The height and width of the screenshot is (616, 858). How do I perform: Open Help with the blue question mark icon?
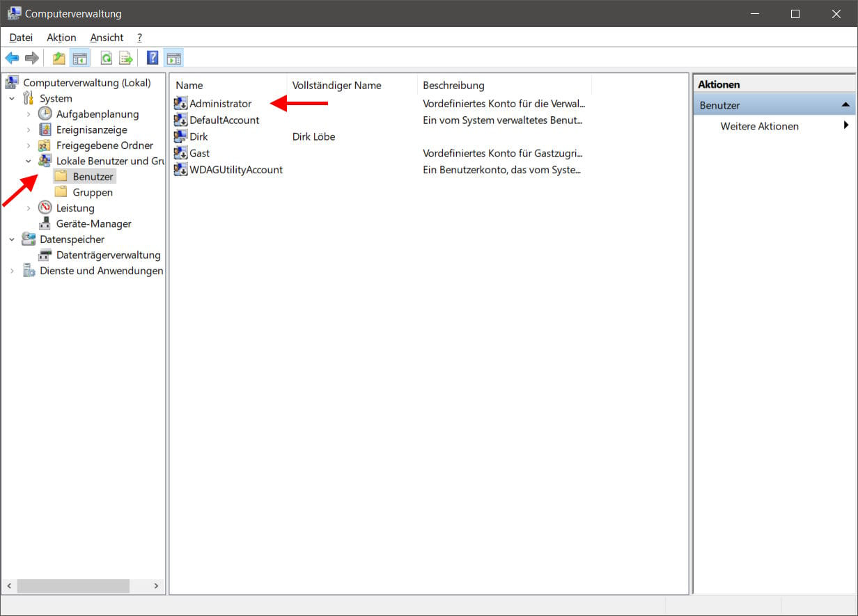tap(153, 58)
